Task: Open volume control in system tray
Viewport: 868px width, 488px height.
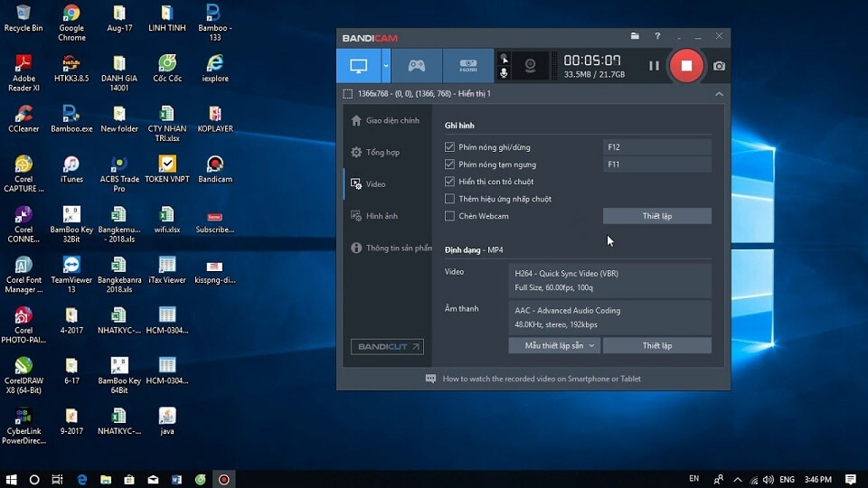Action: click(769, 480)
